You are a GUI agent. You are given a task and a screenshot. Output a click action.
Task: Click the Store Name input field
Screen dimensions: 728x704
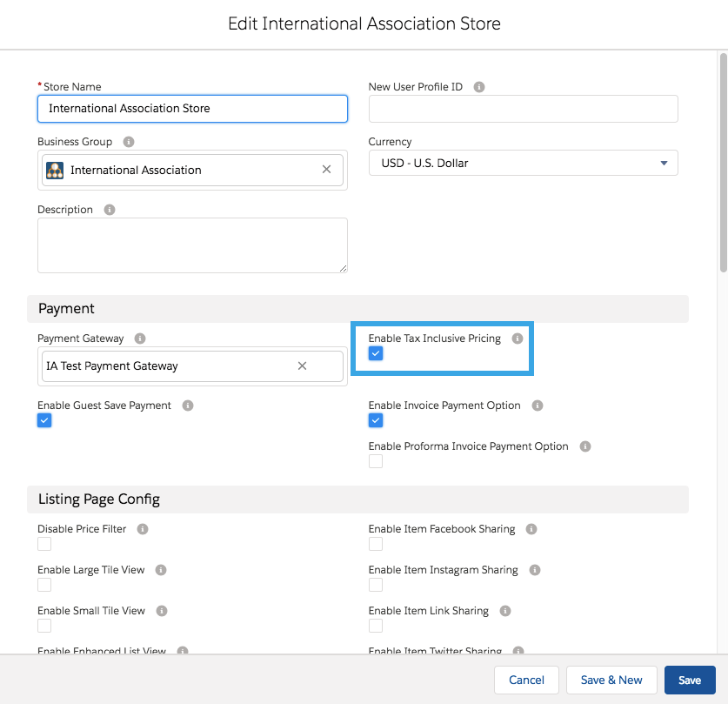click(x=192, y=109)
